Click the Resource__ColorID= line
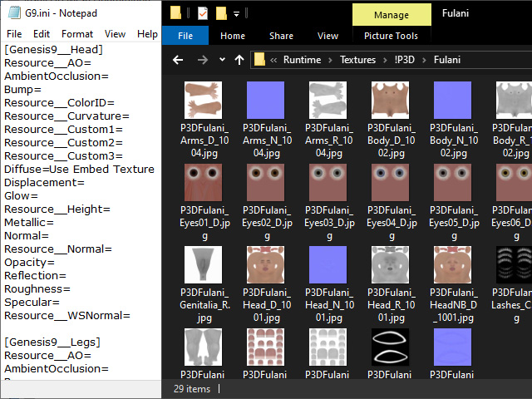 coord(59,103)
